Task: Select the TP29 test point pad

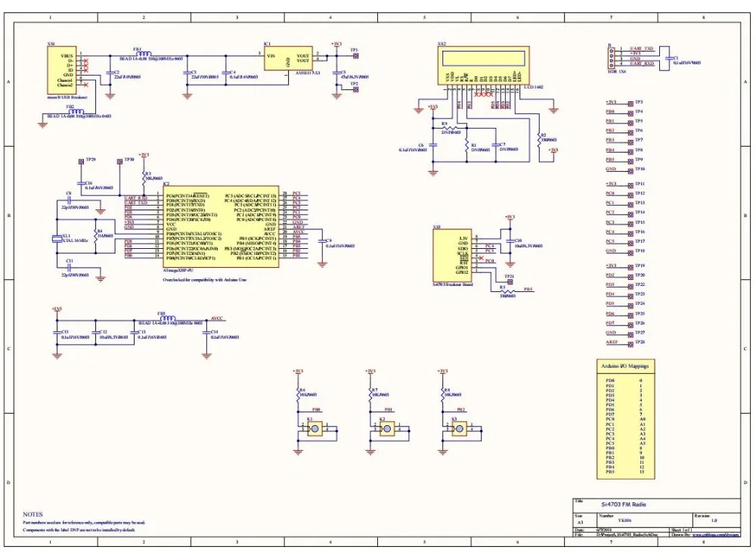Action: pos(81,162)
